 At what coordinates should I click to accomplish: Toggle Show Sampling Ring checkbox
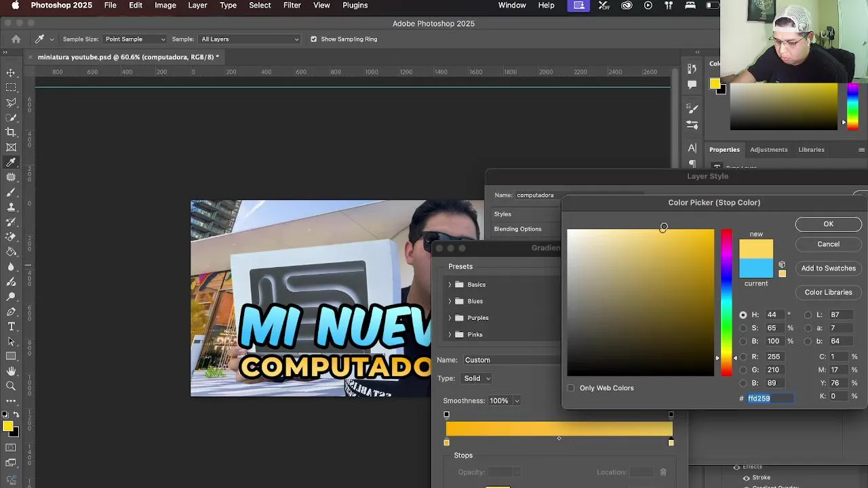(313, 39)
